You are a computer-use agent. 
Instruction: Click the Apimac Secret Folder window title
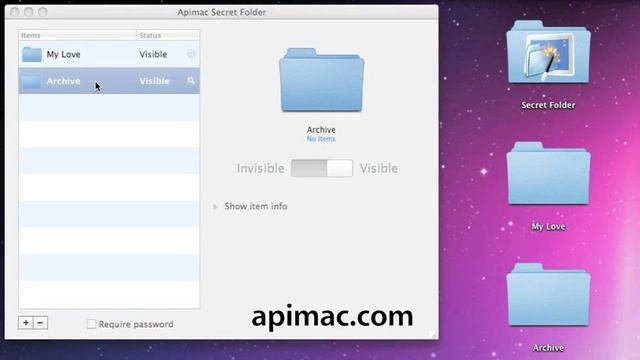(x=222, y=12)
